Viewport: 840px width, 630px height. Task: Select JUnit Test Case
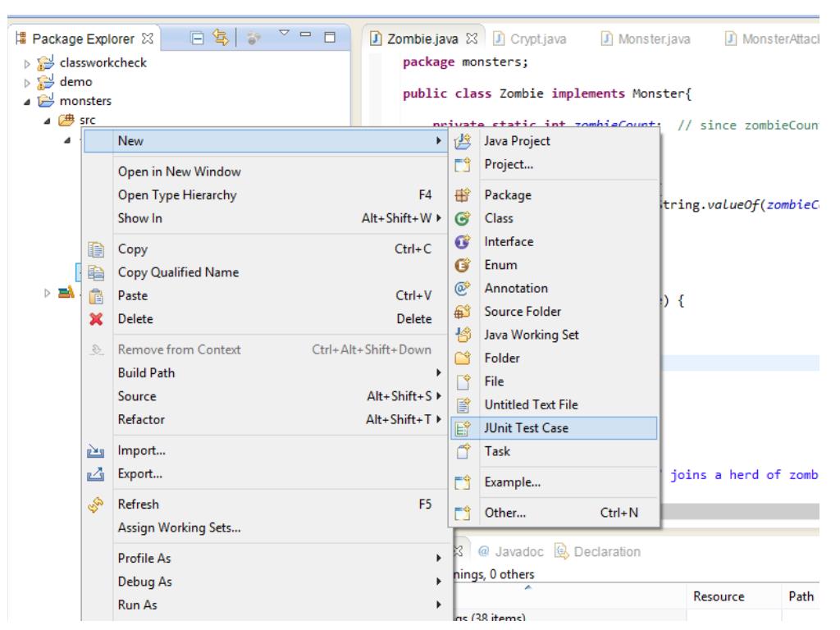(x=554, y=428)
